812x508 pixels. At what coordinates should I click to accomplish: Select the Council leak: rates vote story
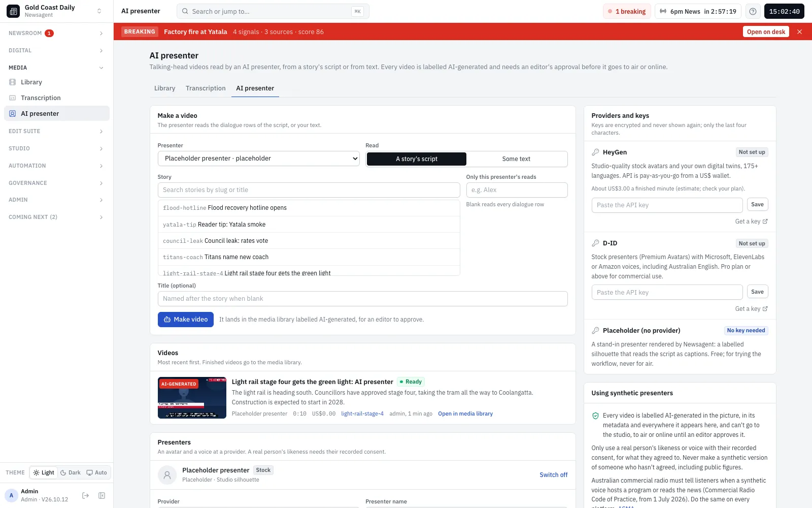click(309, 241)
